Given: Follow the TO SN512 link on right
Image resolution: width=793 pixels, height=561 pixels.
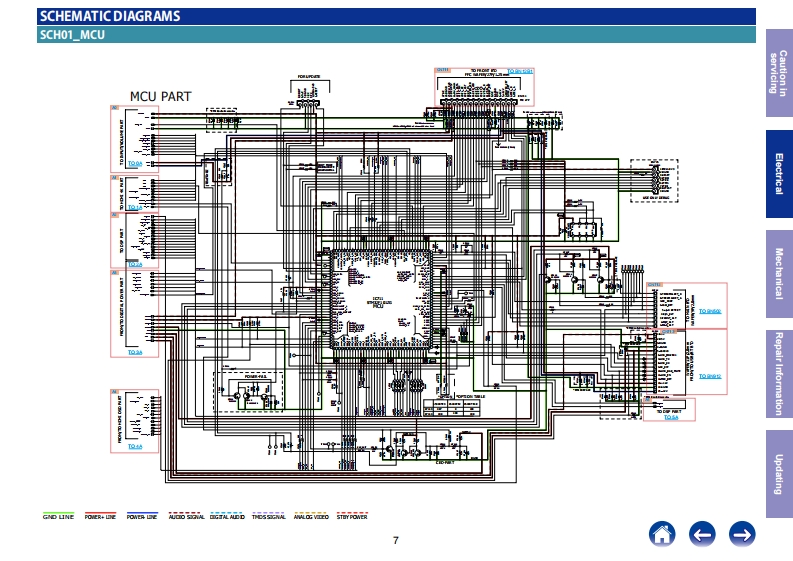Looking at the screenshot, I should (710, 375).
